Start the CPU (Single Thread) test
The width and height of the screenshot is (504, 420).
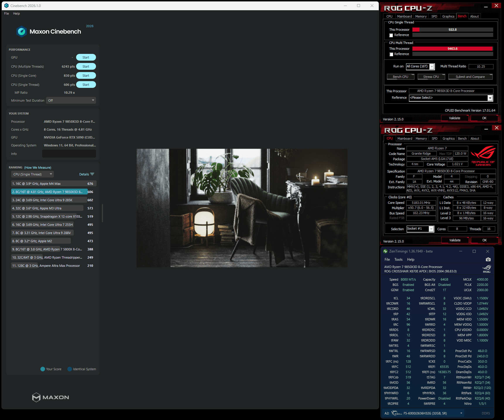coord(86,85)
